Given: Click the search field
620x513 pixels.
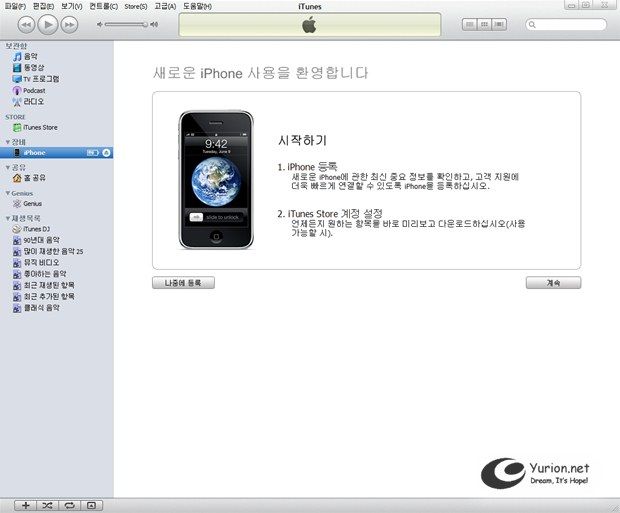Looking at the screenshot, I should pos(566,25).
